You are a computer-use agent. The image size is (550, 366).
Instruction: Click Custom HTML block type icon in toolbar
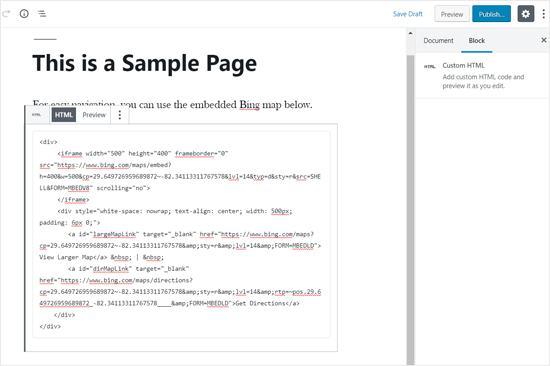pyautogui.click(x=36, y=115)
